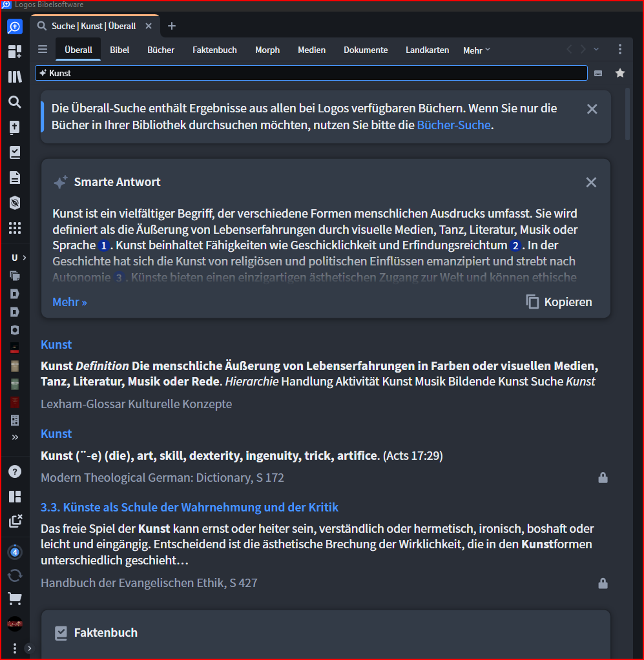The width and height of the screenshot is (644, 660).
Task: Switch to the Bücher search tab
Action: 161,50
